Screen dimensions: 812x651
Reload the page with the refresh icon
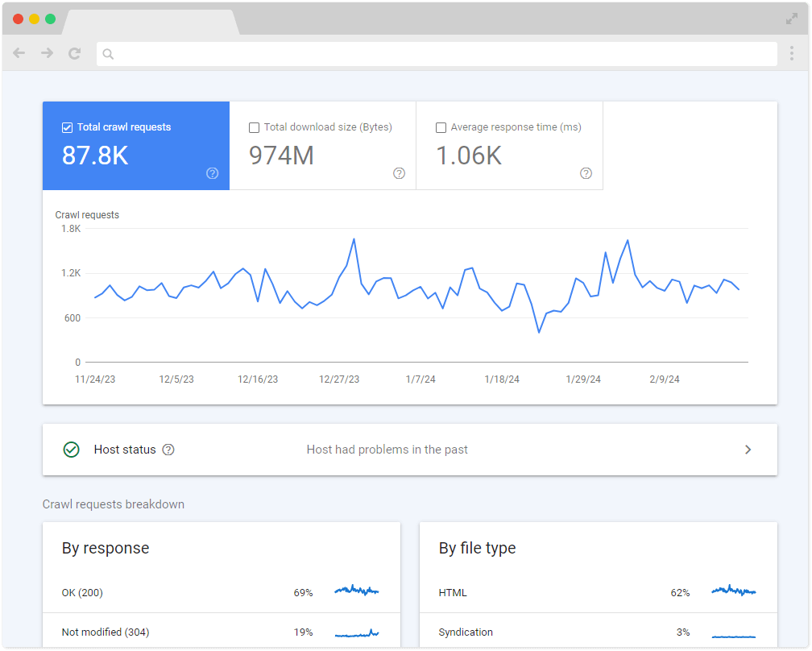(x=75, y=53)
